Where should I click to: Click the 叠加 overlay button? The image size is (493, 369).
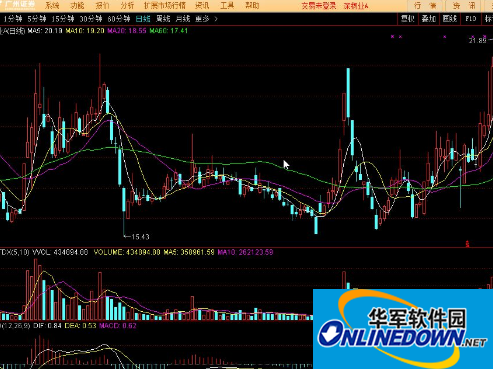(x=429, y=19)
